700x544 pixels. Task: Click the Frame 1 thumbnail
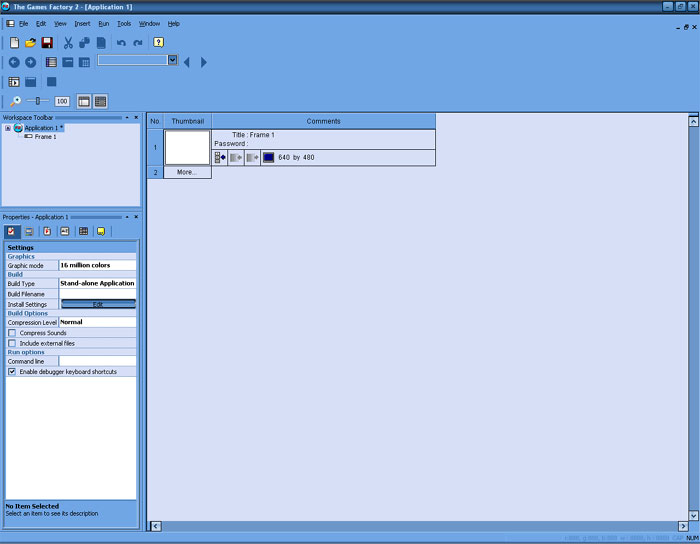tap(188, 147)
